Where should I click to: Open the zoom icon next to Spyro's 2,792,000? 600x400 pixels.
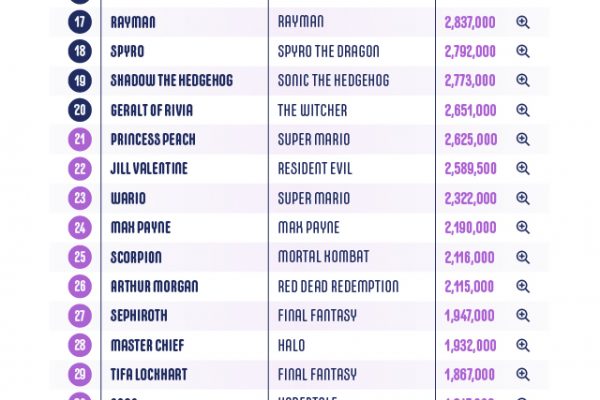tap(523, 51)
